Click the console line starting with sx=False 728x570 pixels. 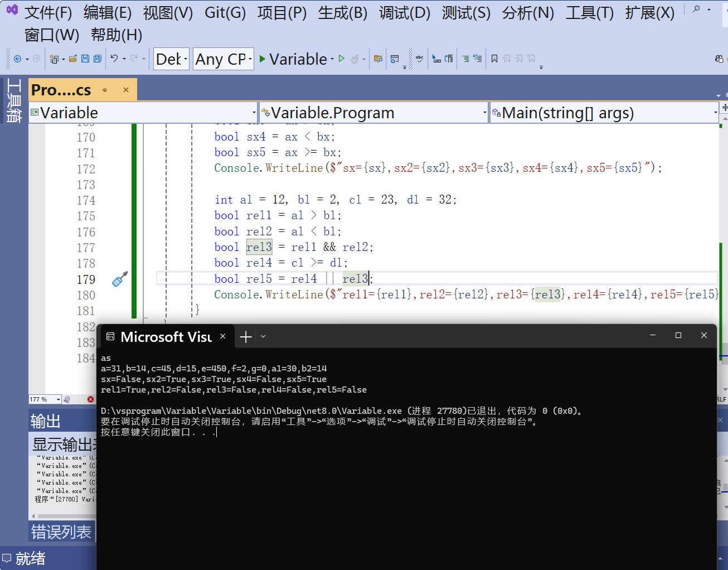coord(213,379)
